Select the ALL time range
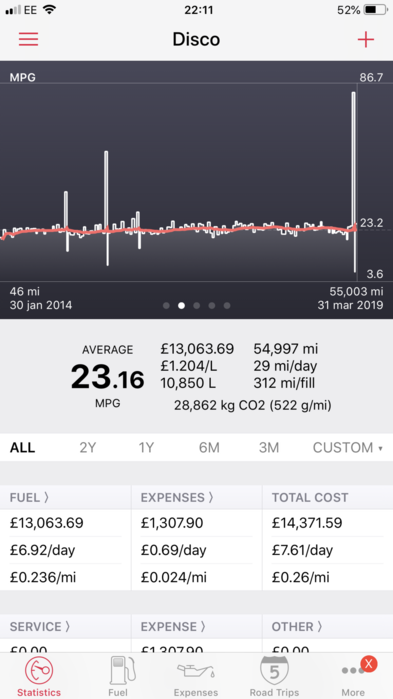The image size is (393, 699). point(22,447)
